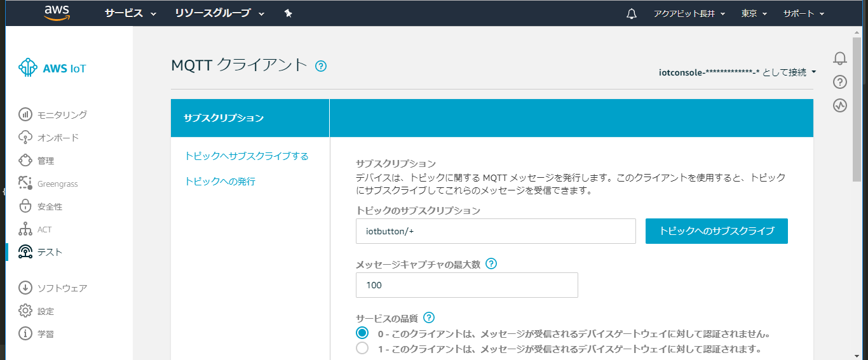Open right-side activity pulse icon
Image resolution: width=868 pixels, height=360 pixels.
click(x=840, y=105)
